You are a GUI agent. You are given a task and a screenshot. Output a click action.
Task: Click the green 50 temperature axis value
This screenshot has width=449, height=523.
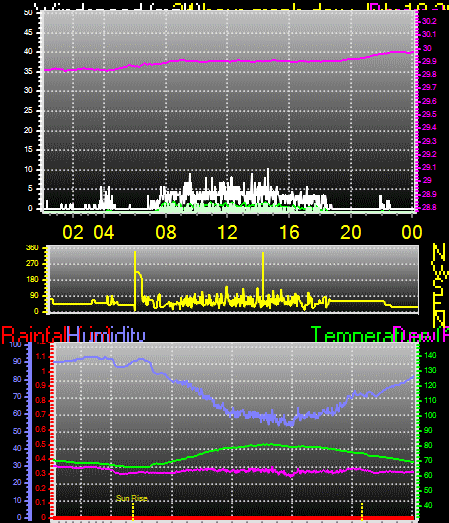pos(428,490)
